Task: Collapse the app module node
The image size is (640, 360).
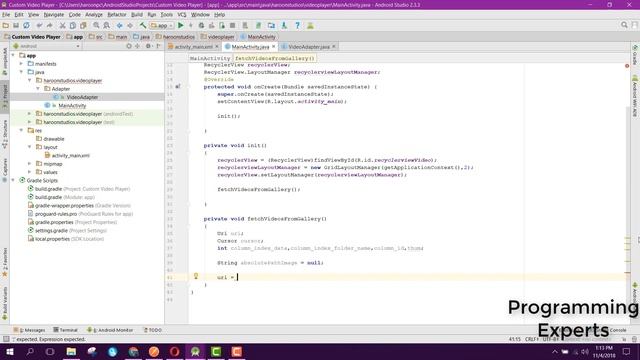Action: click(13, 56)
